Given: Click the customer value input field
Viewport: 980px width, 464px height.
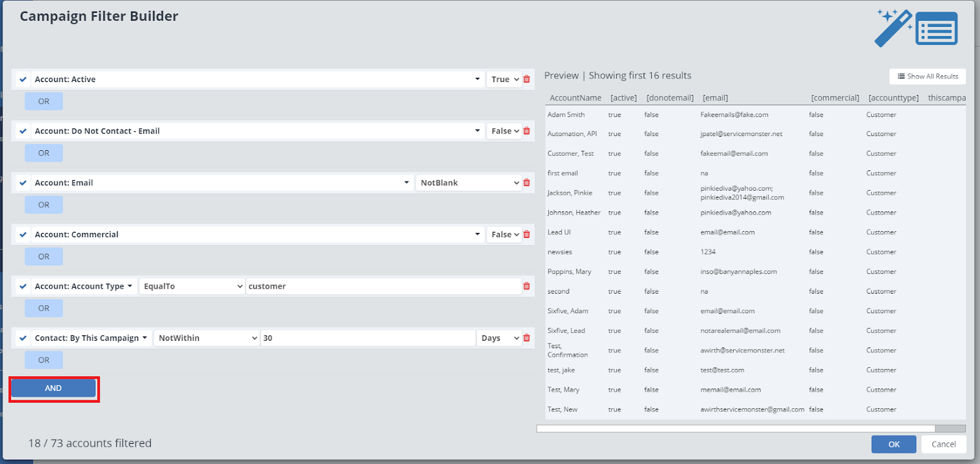Looking at the screenshot, I should [x=383, y=286].
